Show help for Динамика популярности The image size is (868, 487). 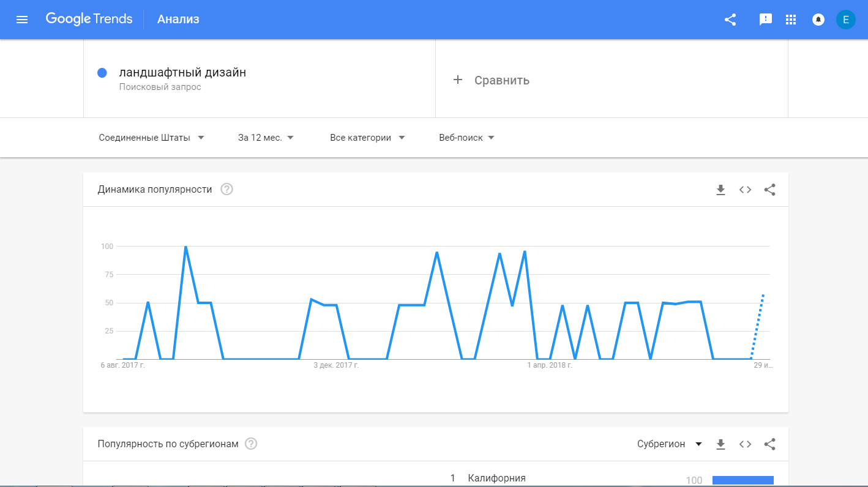click(x=226, y=190)
